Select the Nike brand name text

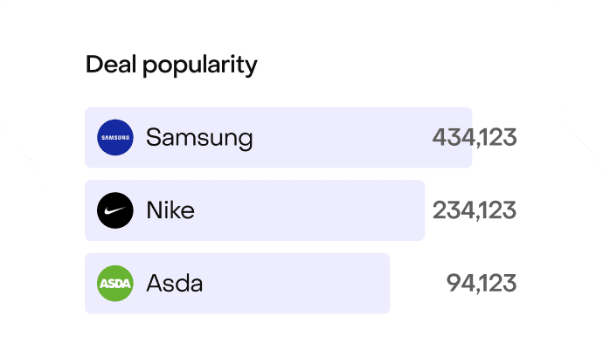170,211
